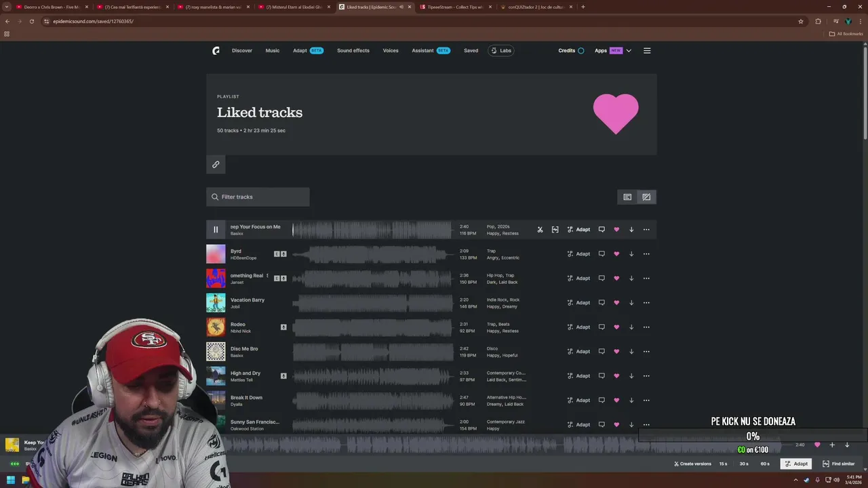868x488 pixels.
Task: Click Create versions in player bar
Action: pos(692,464)
